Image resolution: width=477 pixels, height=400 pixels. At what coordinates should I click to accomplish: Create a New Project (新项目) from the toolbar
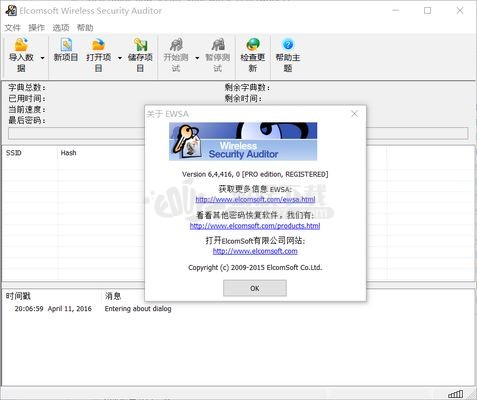(66, 50)
